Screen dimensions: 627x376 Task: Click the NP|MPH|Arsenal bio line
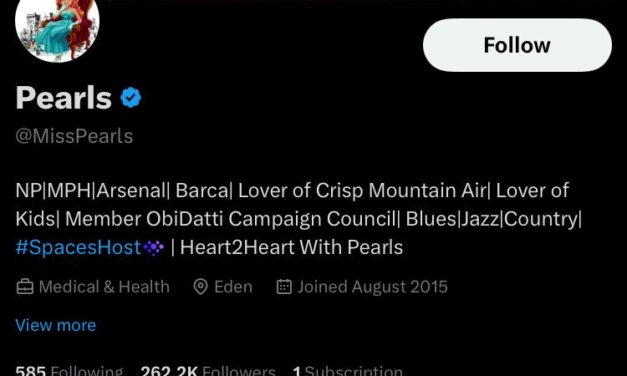click(292, 190)
